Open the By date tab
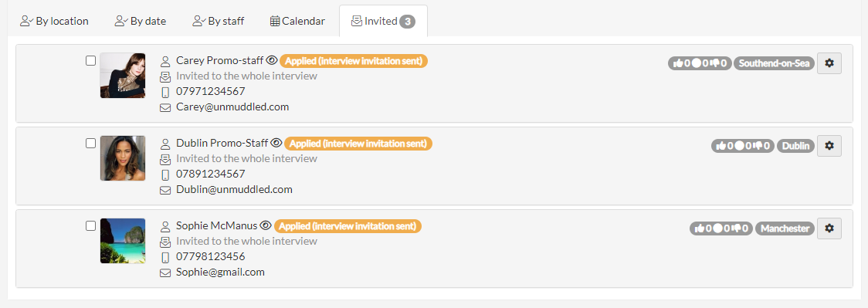 tap(141, 21)
